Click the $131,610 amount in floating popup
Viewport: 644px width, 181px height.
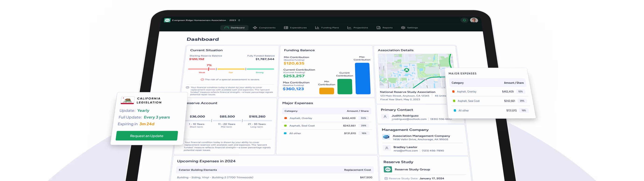(511, 111)
